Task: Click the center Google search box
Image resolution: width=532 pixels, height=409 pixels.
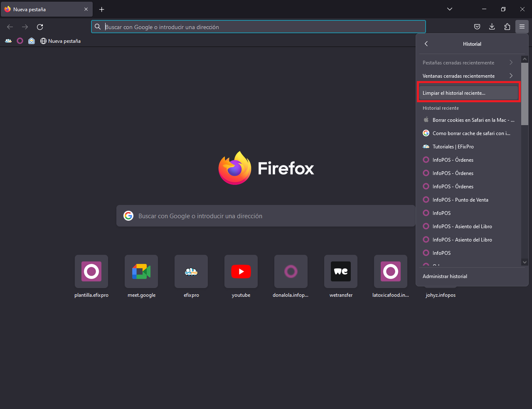Action: 266,216
